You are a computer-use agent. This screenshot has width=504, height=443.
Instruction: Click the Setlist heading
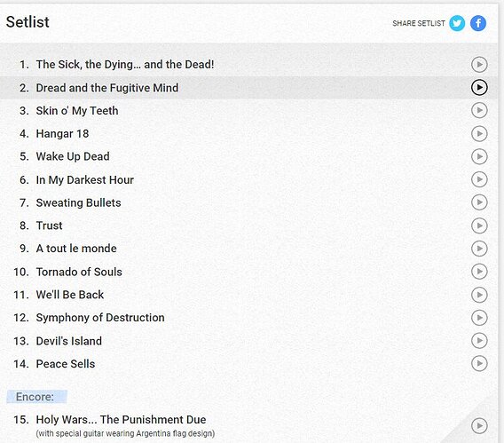(x=28, y=22)
